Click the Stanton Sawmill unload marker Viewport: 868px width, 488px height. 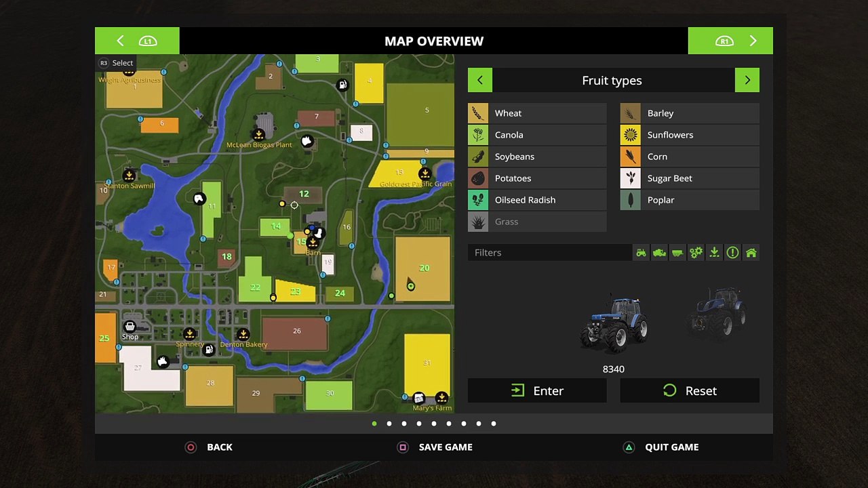[129, 176]
